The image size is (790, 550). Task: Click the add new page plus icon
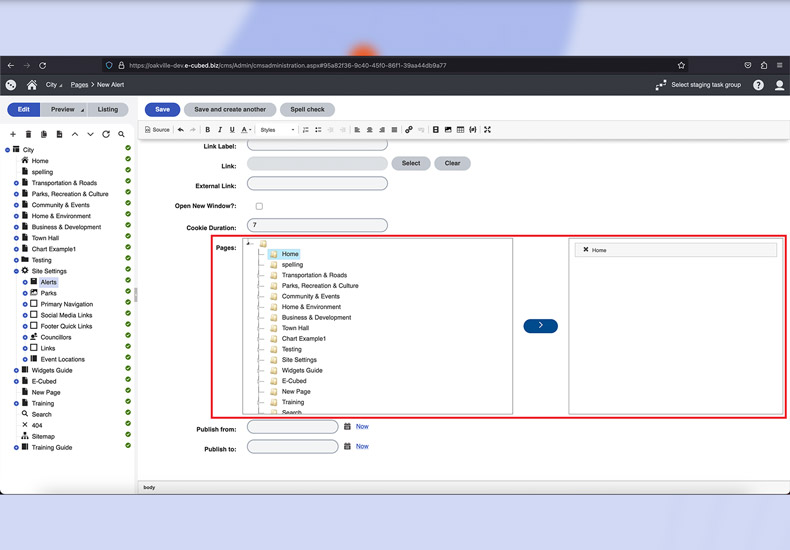coord(13,134)
